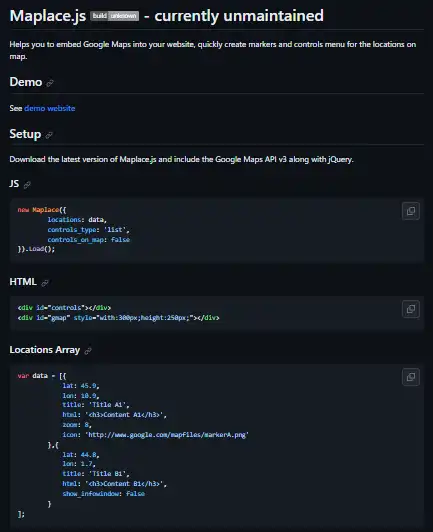
Task: Click the 'var data = [{' code line
Action: 42,376
